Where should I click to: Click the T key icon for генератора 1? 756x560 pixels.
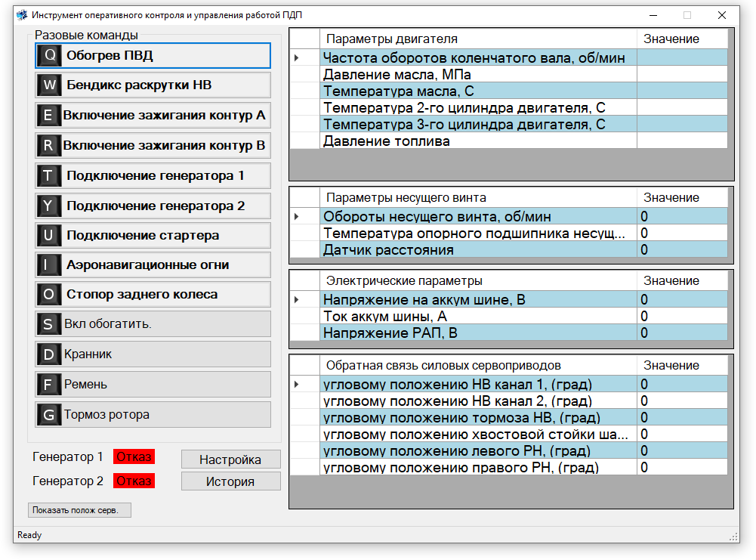pyautogui.click(x=49, y=176)
